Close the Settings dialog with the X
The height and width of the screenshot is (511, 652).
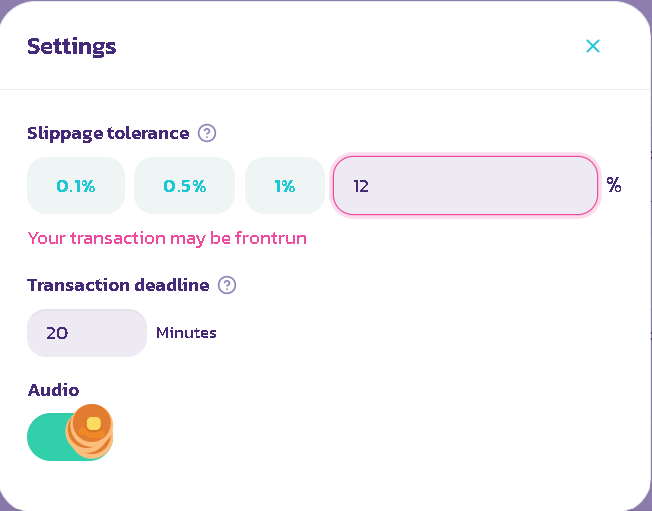pyautogui.click(x=593, y=46)
